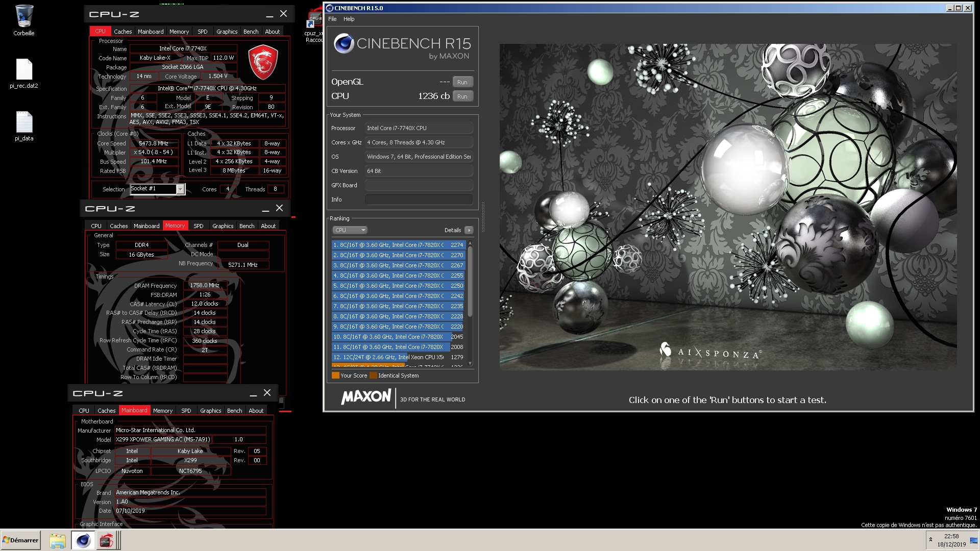
Task: Click the Processor field Intel Core i7-7740X CPU
Action: 419,128
